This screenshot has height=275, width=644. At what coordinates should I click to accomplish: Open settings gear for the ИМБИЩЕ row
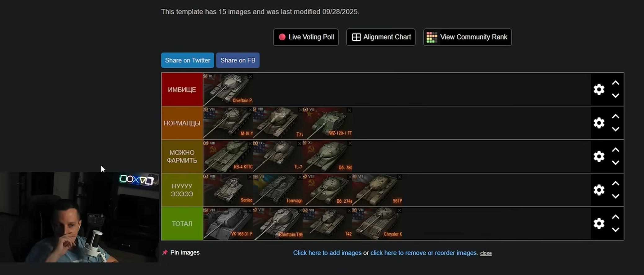point(599,89)
